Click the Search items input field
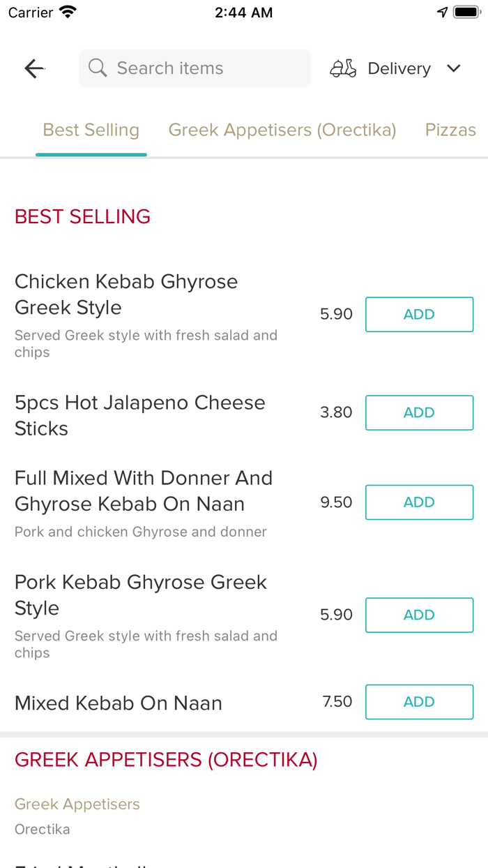Image resolution: width=488 pixels, height=868 pixels. coord(195,68)
